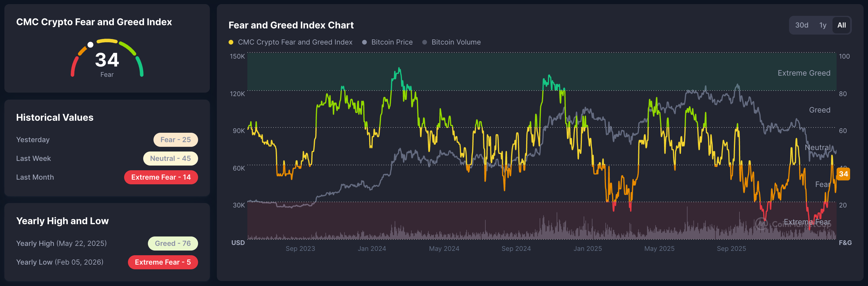The height and width of the screenshot is (286, 868).
Task: Click the May 2024 x-axis label
Action: (444, 249)
